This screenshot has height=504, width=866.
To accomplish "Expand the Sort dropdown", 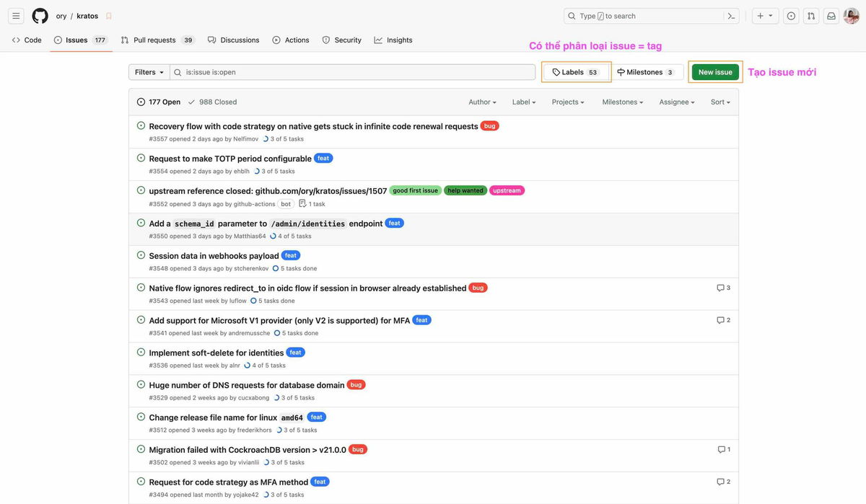I will [717, 101].
